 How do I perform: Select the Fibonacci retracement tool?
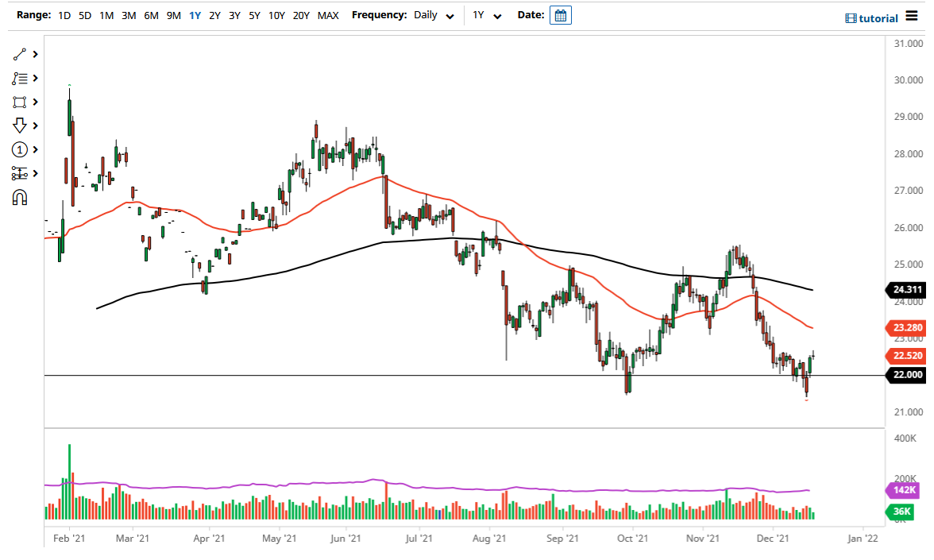[x=20, y=78]
